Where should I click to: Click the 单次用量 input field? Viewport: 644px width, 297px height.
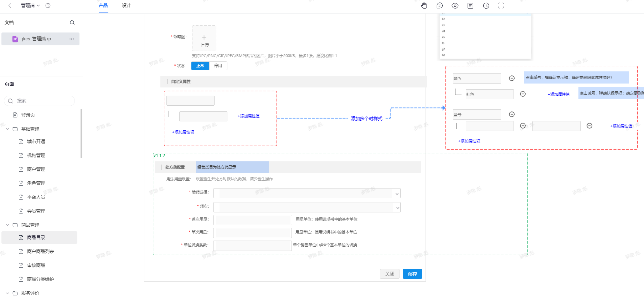pos(253,233)
